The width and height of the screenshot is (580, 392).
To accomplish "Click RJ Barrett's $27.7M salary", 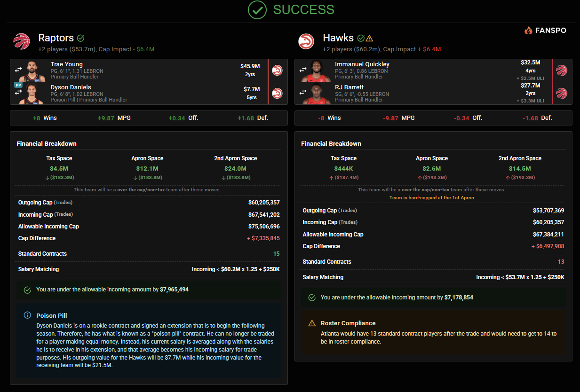I will click(530, 86).
